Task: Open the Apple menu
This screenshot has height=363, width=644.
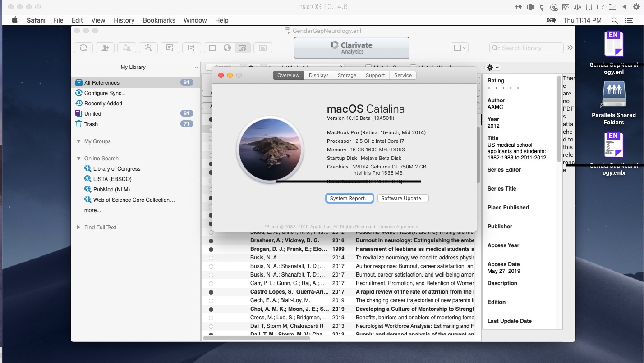Action: pos(14,20)
